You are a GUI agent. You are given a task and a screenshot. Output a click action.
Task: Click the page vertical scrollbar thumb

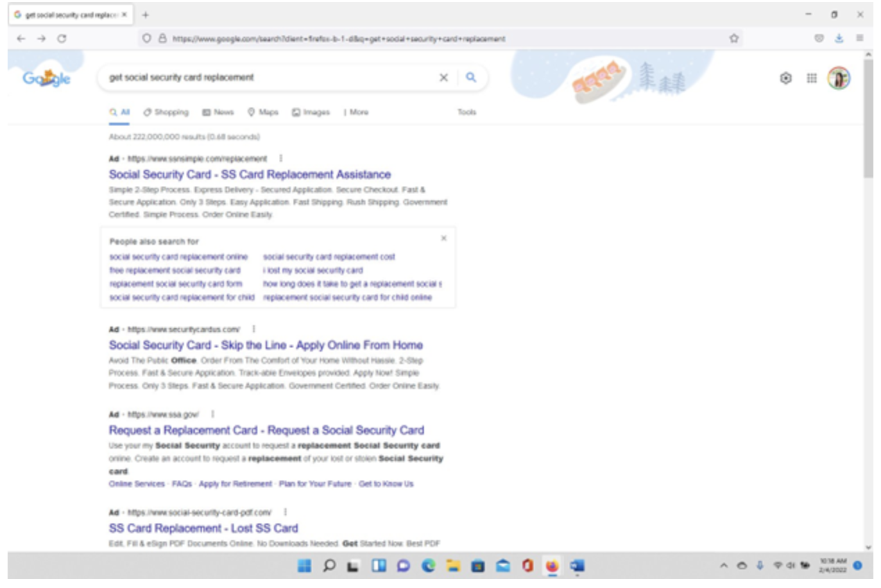tap(869, 118)
